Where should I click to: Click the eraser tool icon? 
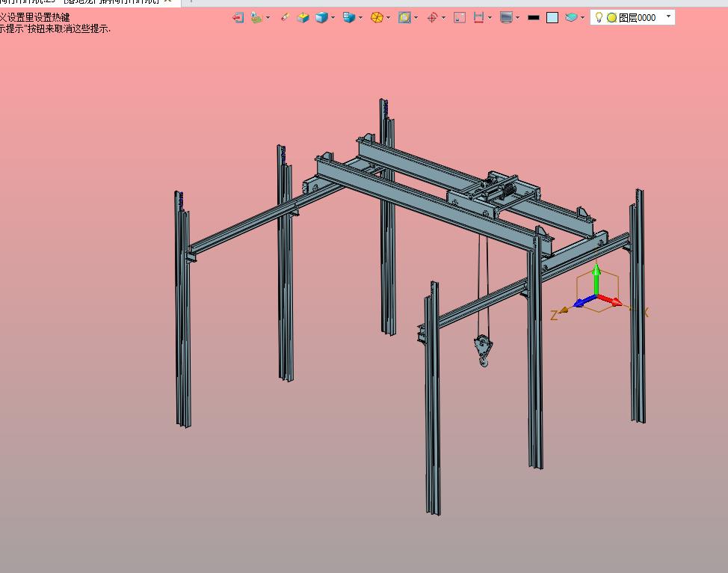[x=285, y=17]
